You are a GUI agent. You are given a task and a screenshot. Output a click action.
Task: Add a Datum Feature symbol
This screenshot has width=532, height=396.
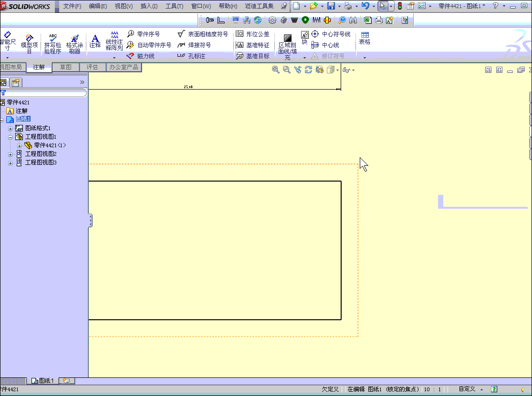pyautogui.click(x=252, y=45)
